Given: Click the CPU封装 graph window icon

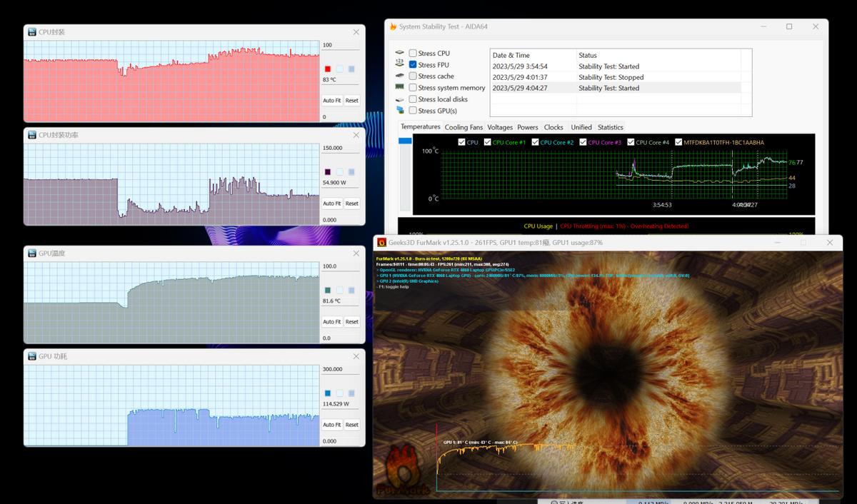Looking at the screenshot, I should pos(31,32).
